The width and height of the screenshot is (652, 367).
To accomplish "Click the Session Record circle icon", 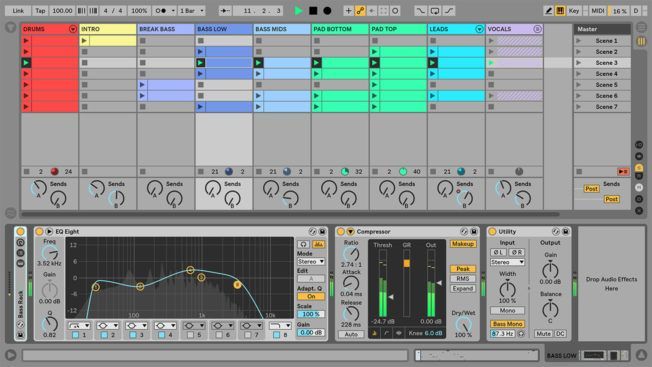I will [395, 11].
